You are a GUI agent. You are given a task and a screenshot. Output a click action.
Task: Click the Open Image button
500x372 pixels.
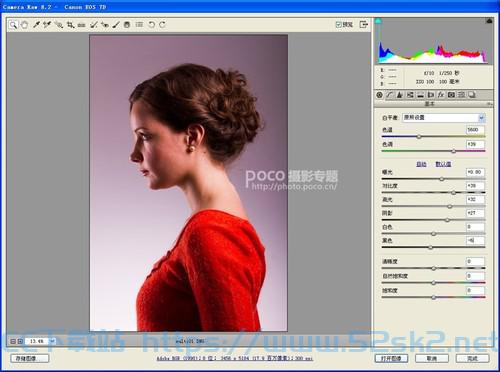[x=391, y=359]
